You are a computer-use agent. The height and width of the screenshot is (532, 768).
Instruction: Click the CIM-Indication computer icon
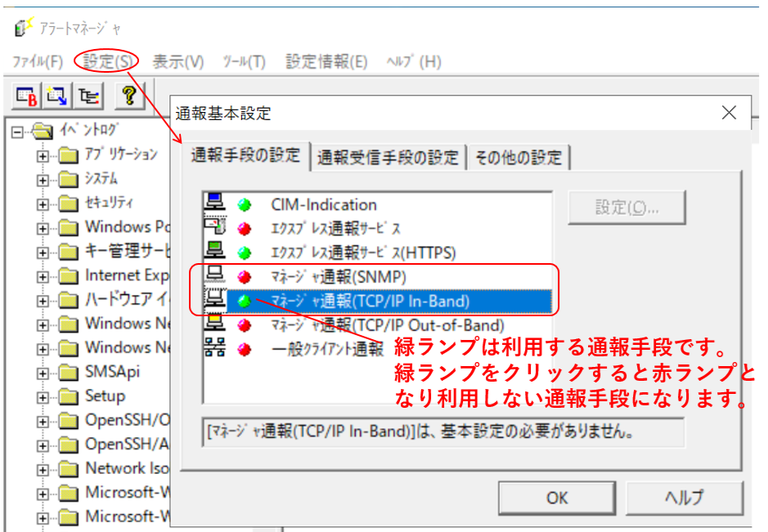(214, 204)
